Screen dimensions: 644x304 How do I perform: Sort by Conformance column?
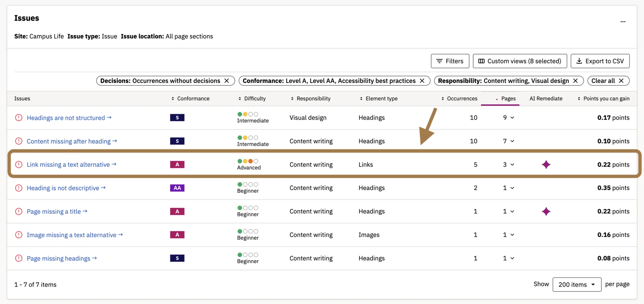(x=190, y=99)
